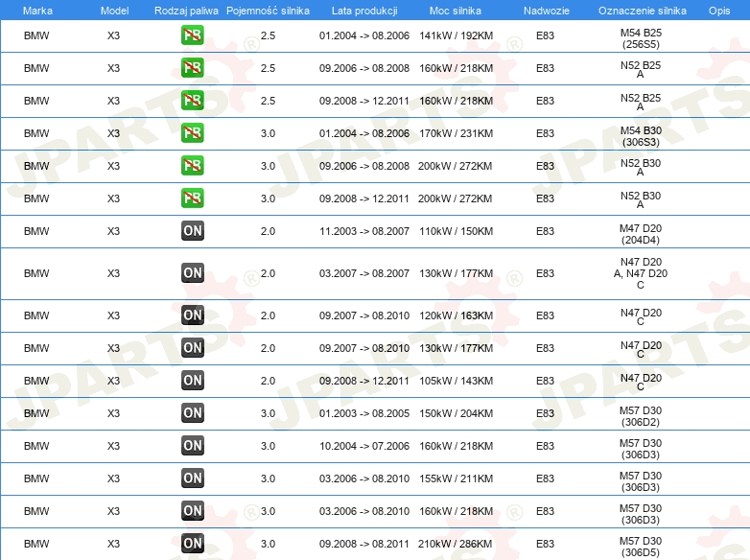Click the ON diesel icon in the 105kW / 143KM row

click(x=192, y=380)
